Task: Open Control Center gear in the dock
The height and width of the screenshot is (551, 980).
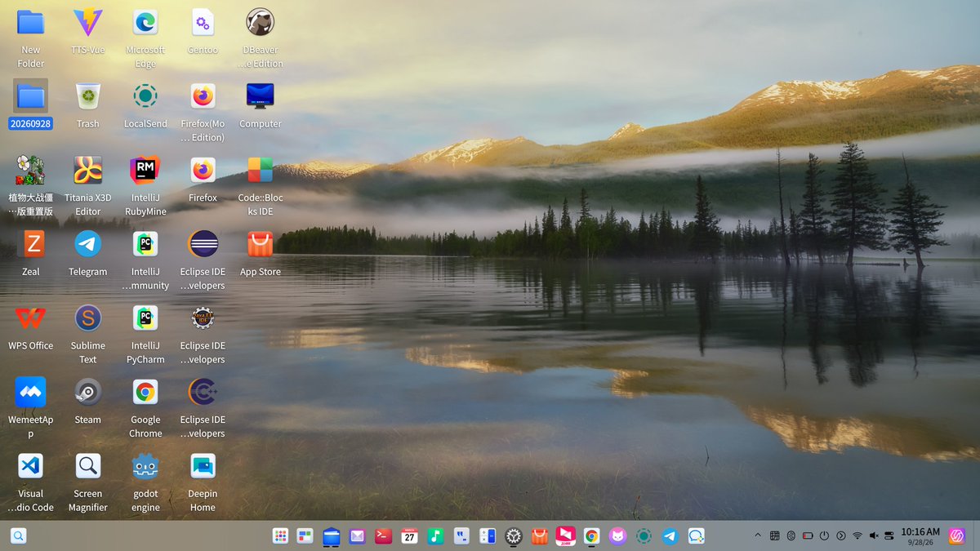Action: click(514, 535)
